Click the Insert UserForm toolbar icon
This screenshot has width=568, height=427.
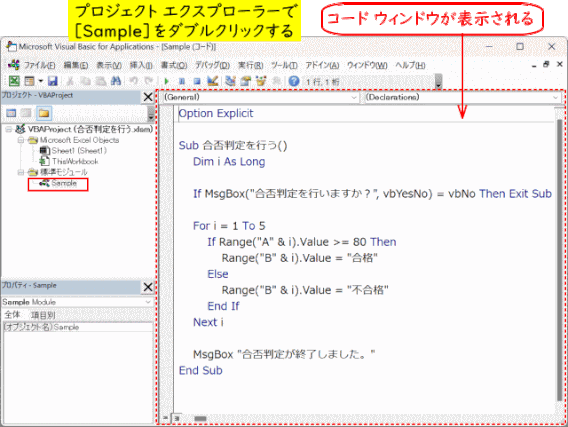pyautogui.click(x=29, y=81)
